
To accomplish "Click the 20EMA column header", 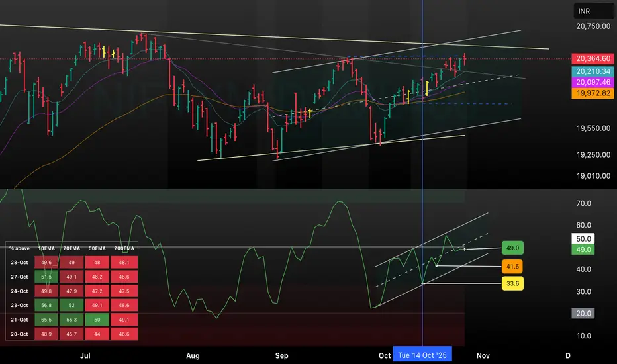I will coord(71,248).
